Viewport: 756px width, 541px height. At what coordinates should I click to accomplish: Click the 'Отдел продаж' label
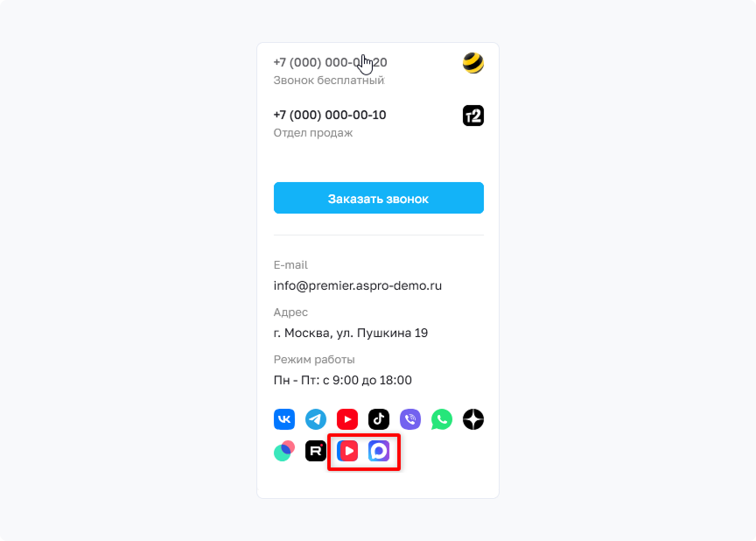coord(313,132)
